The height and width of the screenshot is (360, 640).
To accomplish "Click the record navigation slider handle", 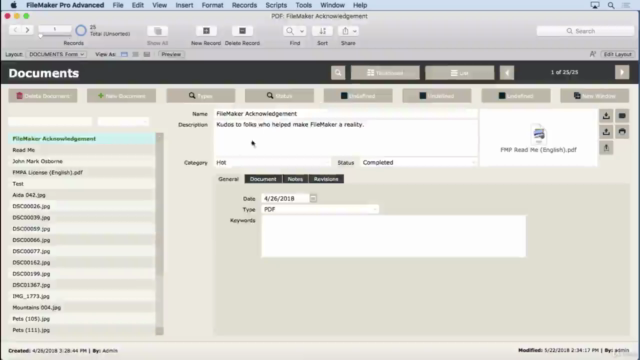I will pyautogui.click(x=40, y=36).
